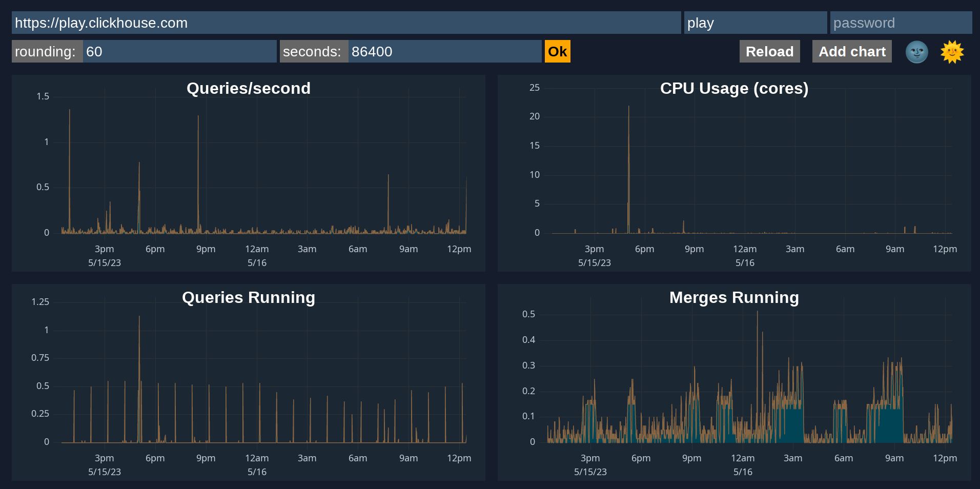The height and width of the screenshot is (489, 980).
Task: Click the Queries/second chart title
Action: tap(249, 89)
